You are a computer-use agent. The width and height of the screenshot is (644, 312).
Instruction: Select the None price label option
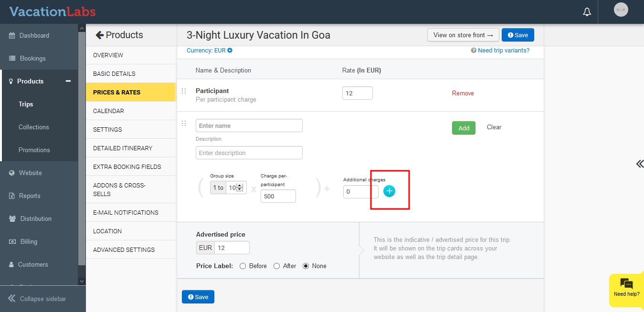[306, 266]
